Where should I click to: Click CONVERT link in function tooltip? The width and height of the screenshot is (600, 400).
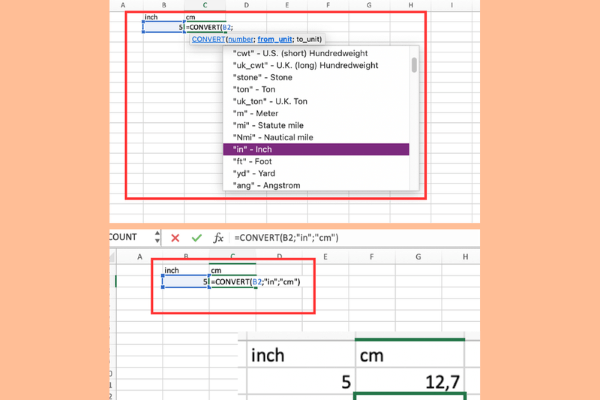pos(208,39)
